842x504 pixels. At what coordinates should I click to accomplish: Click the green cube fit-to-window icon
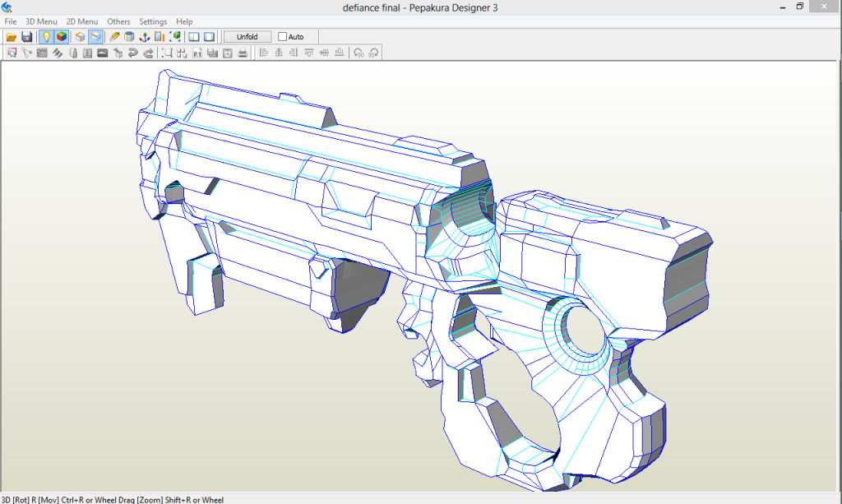[x=175, y=36]
